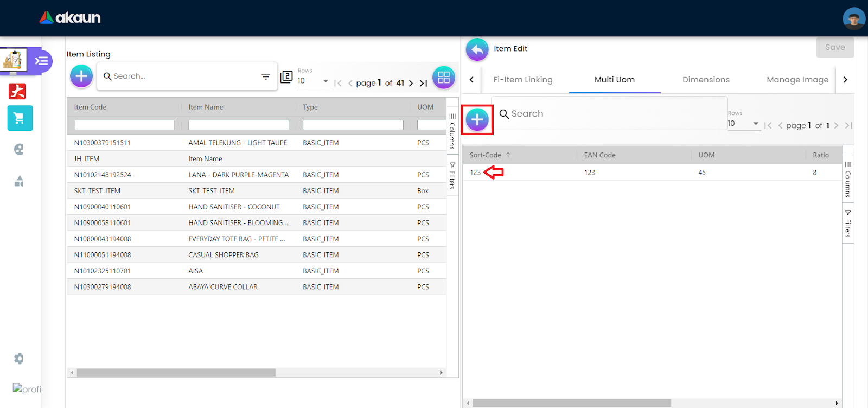Click the user avatar in the top bar
Screen dimensions: 868x408
pyautogui.click(x=853, y=19)
